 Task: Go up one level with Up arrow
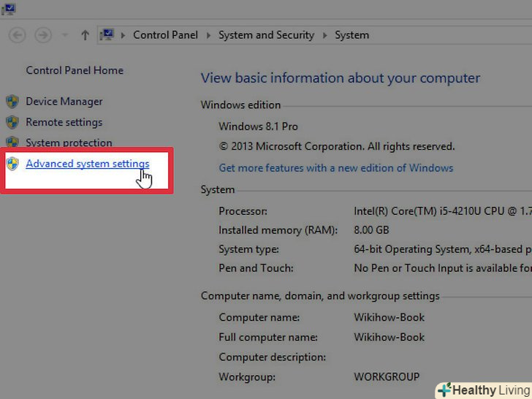tap(85, 35)
